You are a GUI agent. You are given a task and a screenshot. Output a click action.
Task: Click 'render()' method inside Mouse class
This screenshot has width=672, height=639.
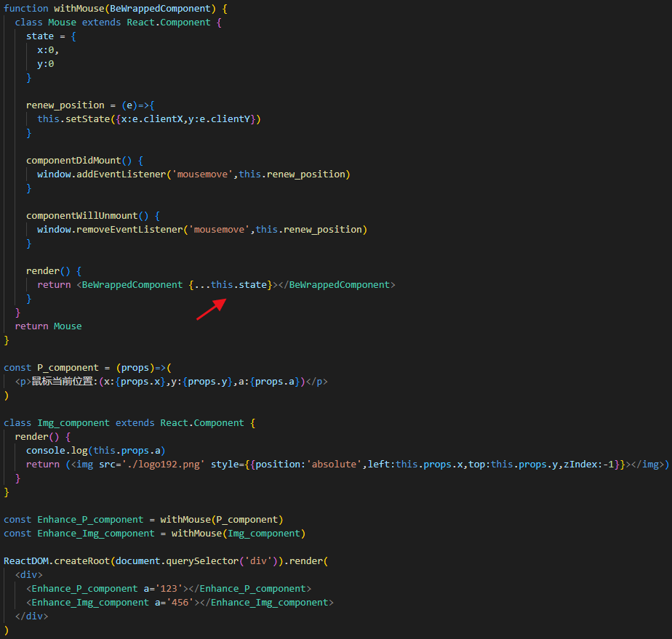point(48,271)
